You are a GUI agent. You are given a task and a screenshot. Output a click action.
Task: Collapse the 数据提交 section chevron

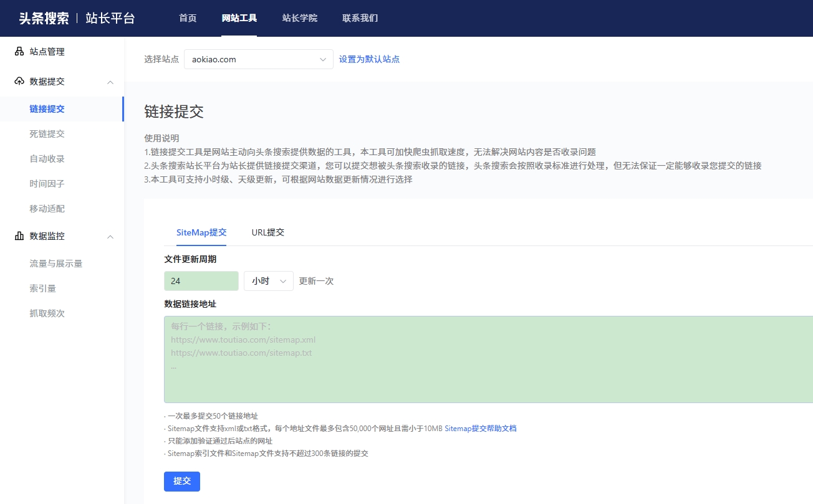(x=110, y=82)
